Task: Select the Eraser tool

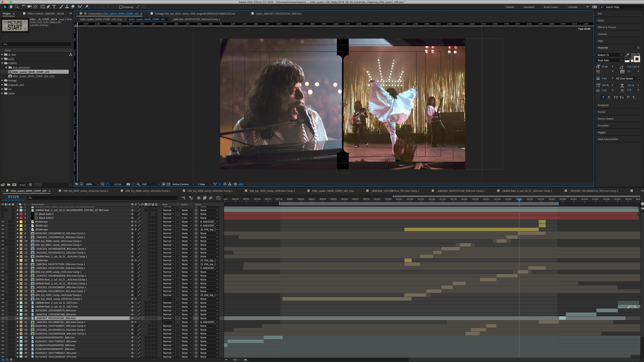Action: pos(73,7)
